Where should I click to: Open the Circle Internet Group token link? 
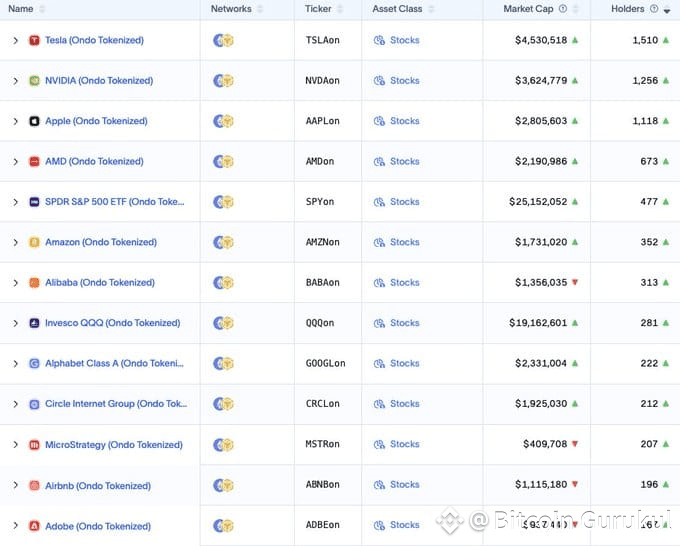116,404
